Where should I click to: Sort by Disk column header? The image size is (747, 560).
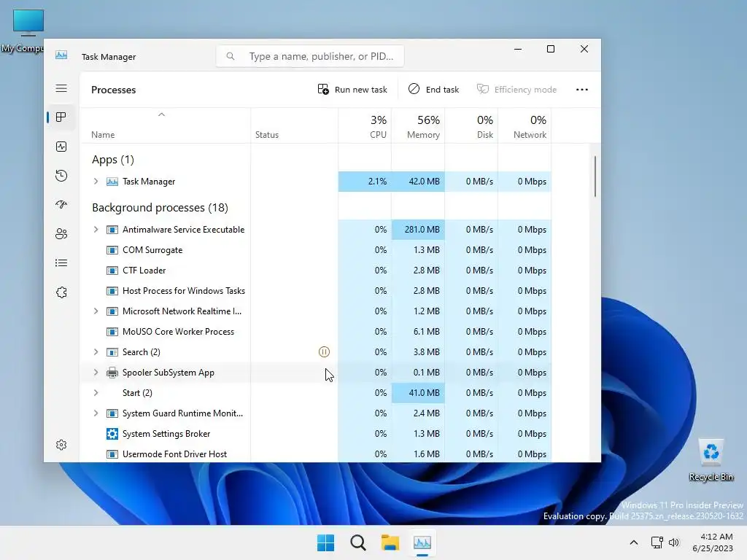tap(471, 126)
